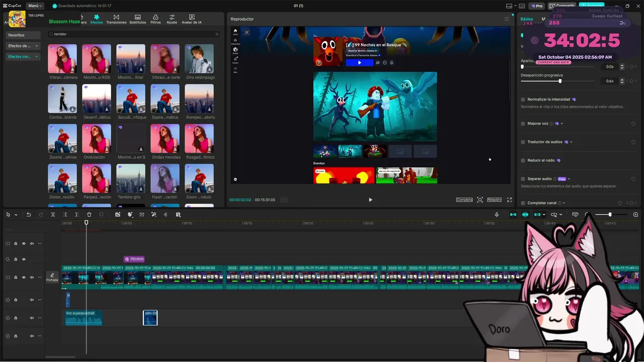This screenshot has height=362, width=644.
Task: Open the pointer tool mode dropdown arrow
Action: pyautogui.click(x=16, y=215)
